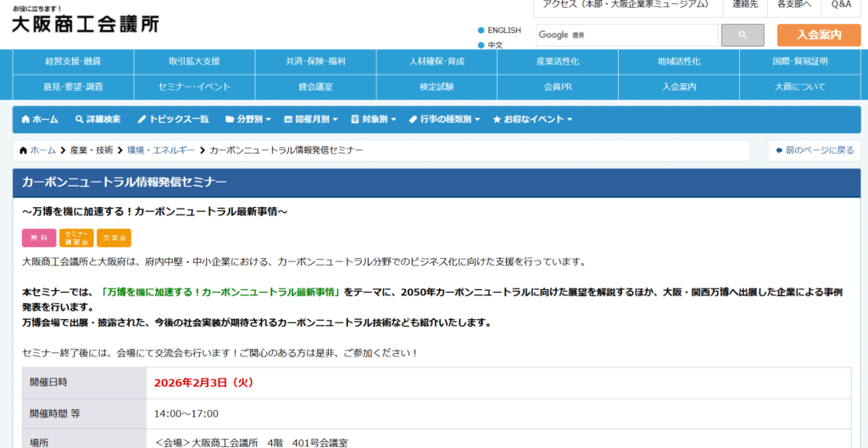Expand the 開催月別 dropdown
Image resolution: width=868 pixels, height=448 pixels.
[x=311, y=120]
